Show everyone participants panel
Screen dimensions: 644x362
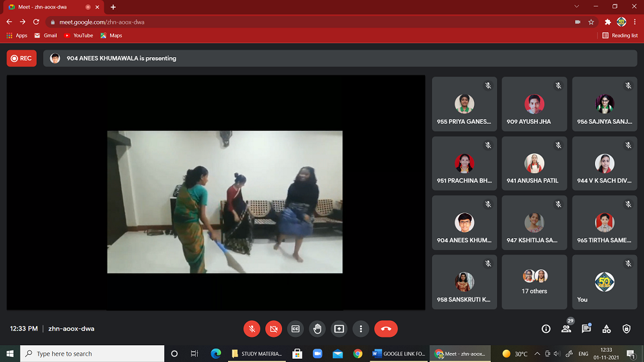tap(566, 329)
